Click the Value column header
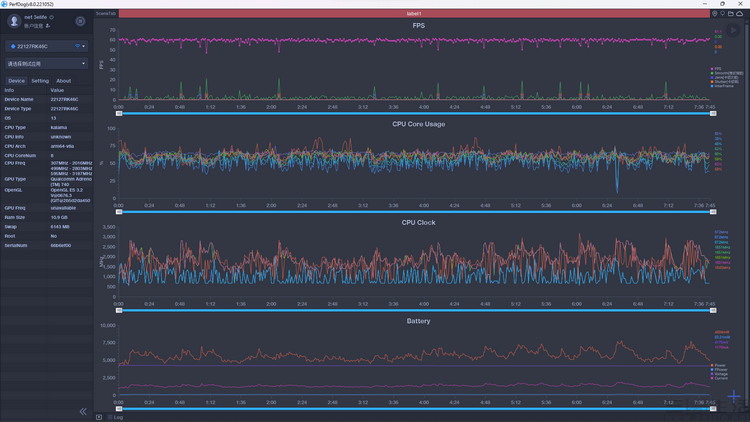The height and width of the screenshot is (422, 750). coord(57,90)
